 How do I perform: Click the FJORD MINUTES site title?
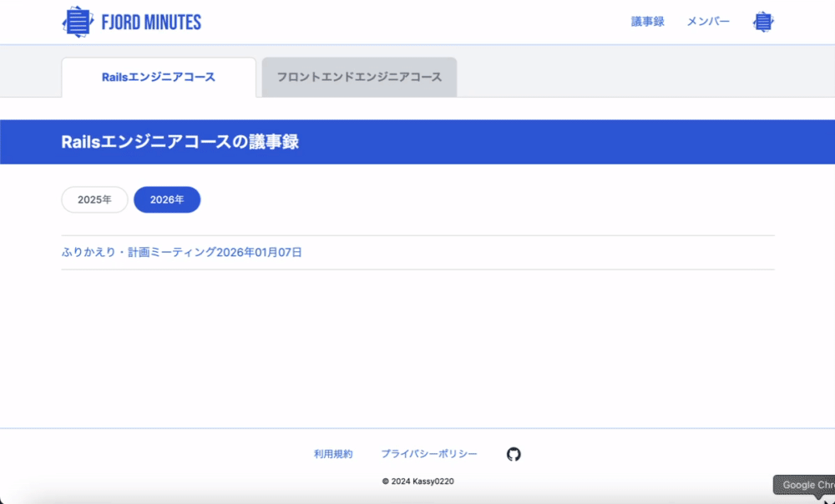click(x=151, y=23)
